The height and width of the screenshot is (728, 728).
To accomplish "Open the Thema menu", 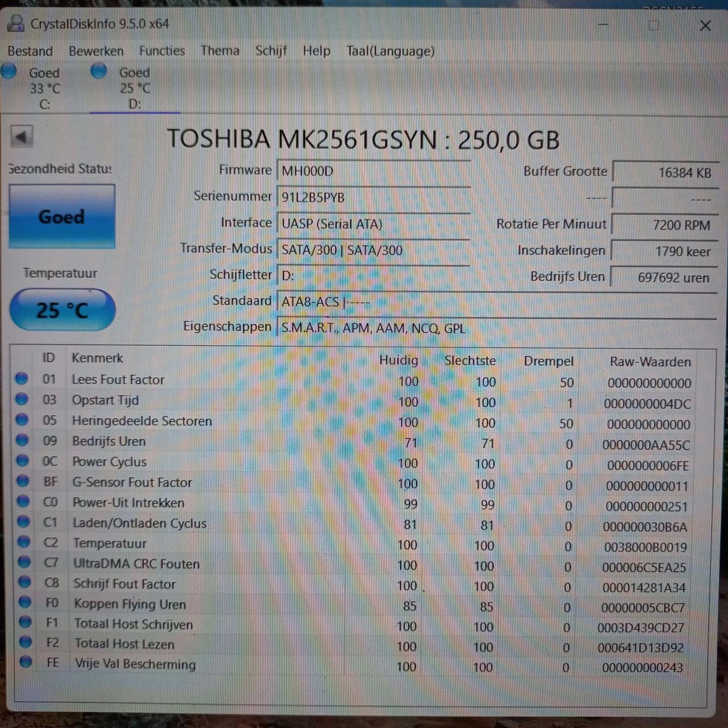I will pyautogui.click(x=220, y=51).
